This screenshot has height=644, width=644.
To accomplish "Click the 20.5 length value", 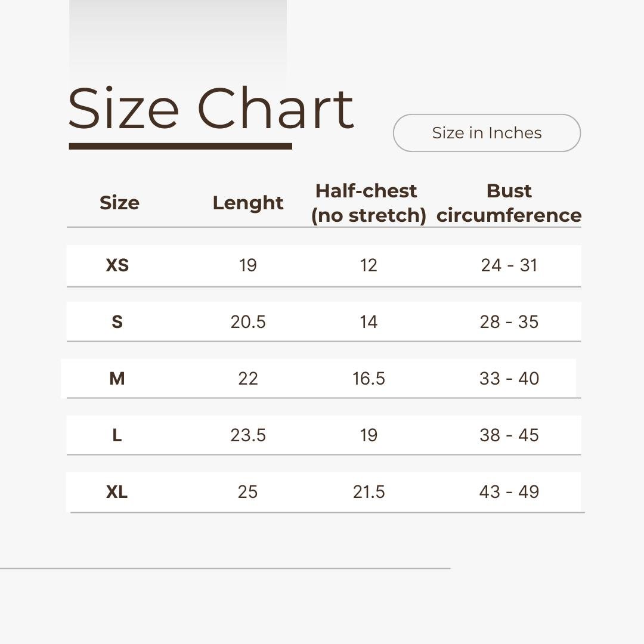I will click(x=248, y=321).
